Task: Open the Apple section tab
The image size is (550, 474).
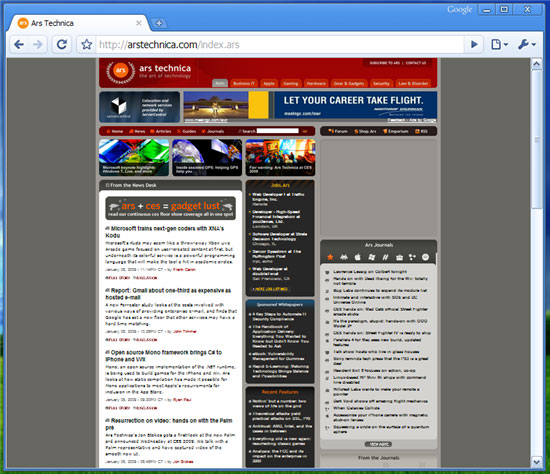Action: [269, 84]
